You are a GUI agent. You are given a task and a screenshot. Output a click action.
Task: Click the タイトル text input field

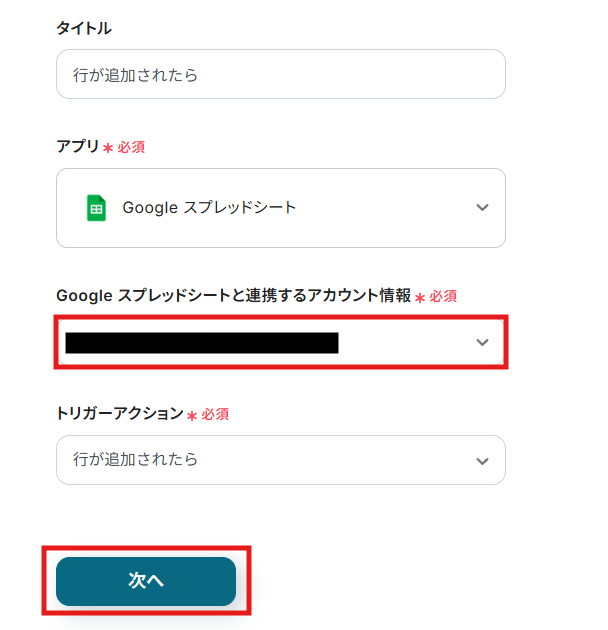pos(280,75)
